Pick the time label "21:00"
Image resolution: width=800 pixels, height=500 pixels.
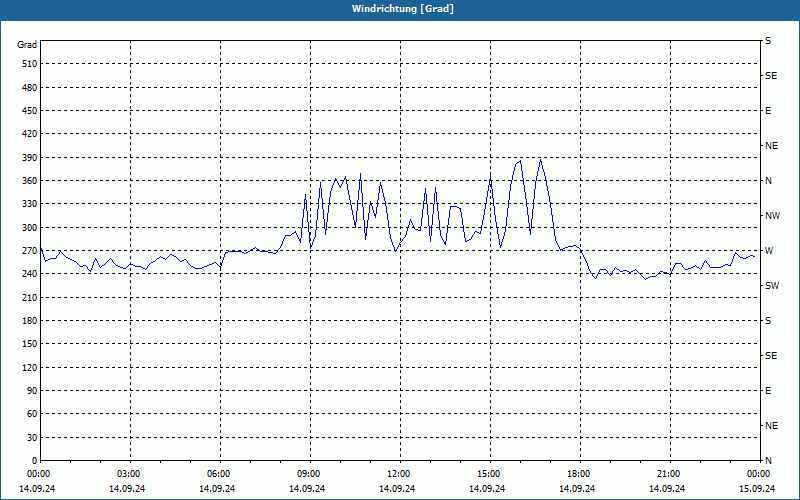[669, 474]
